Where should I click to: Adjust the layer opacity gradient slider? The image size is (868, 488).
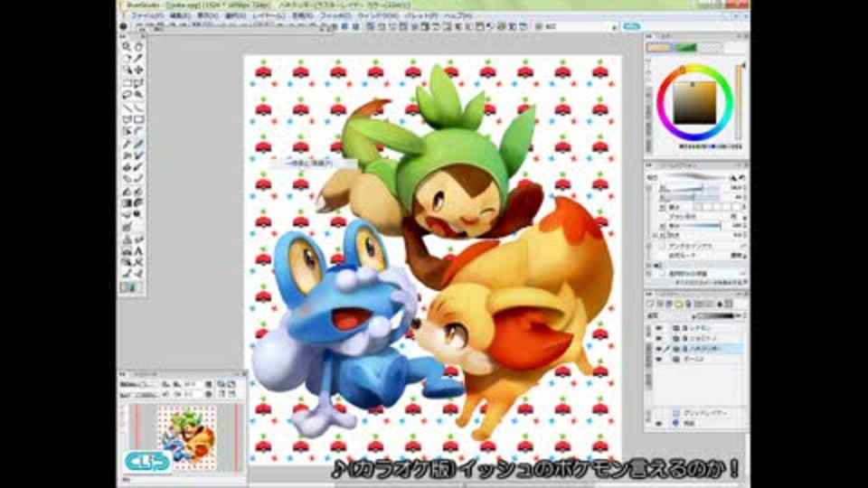(716, 315)
